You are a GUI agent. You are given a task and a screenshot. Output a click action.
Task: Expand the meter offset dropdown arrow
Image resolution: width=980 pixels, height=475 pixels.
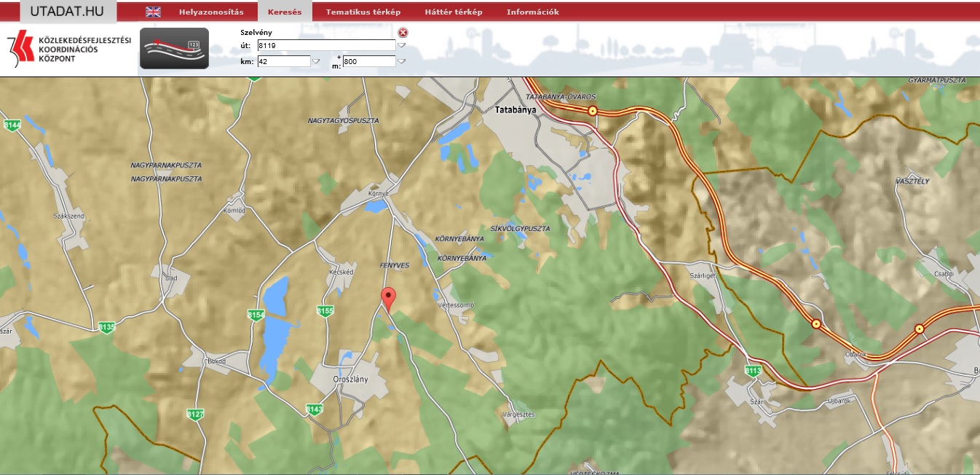tap(401, 62)
